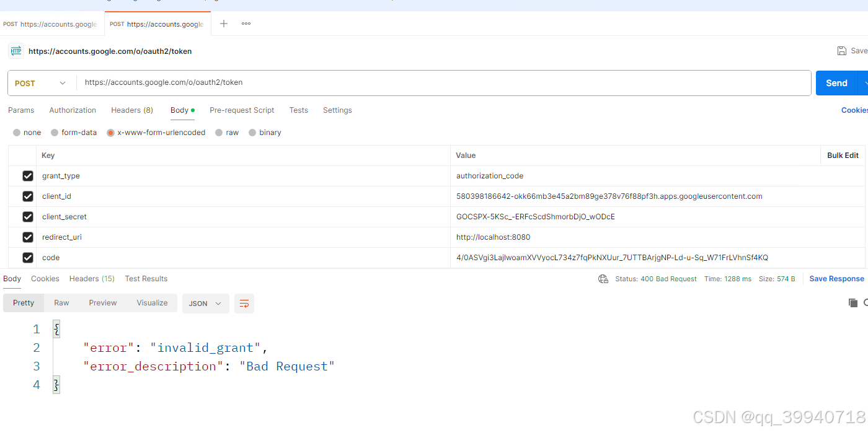Image resolution: width=868 pixels, height=433 pixels.
Task: Switch to the first POST accounts.google tab
Action: [52, 24]
